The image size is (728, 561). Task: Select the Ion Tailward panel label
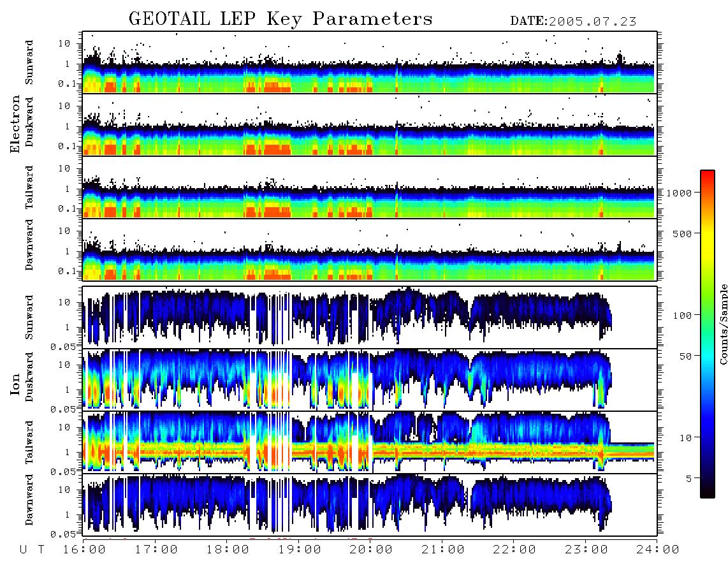29,442
